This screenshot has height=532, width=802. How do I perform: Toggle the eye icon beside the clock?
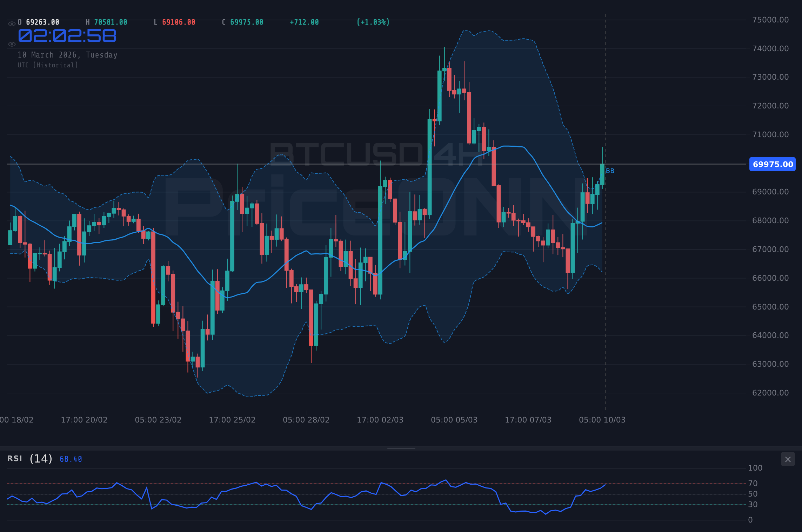click(x=12, y=44)
